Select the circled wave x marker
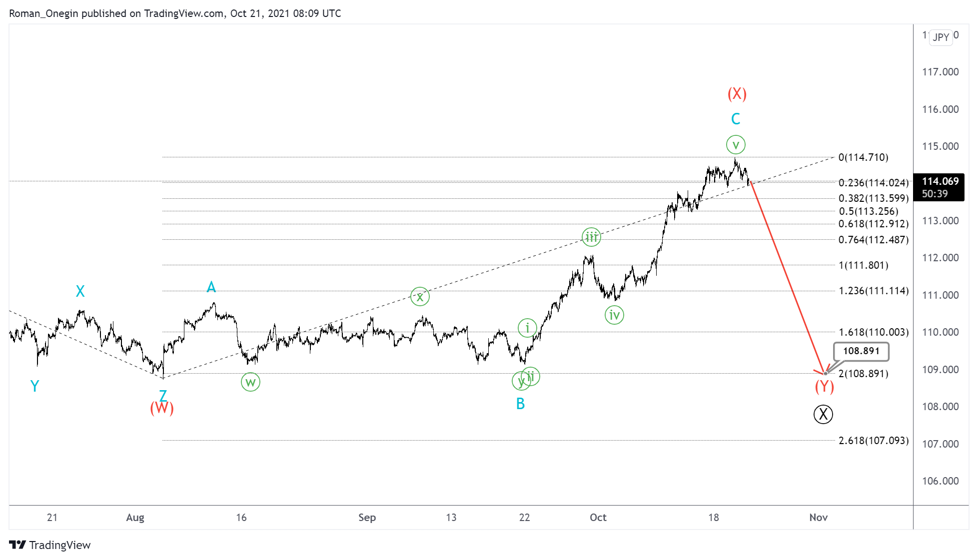978x560 pixels. click(x=420, y=296)
